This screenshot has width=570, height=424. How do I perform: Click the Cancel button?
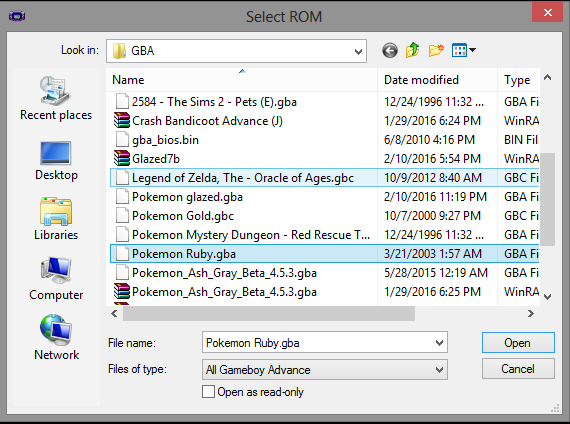pos(518,369)
